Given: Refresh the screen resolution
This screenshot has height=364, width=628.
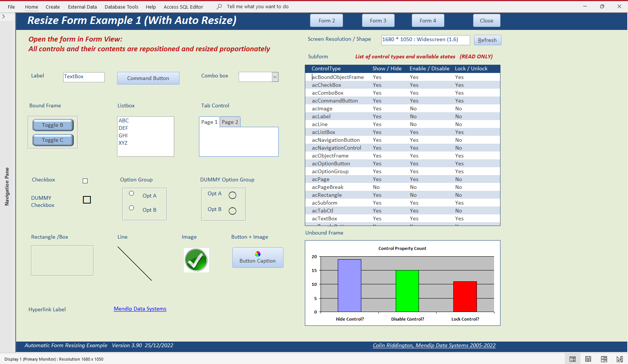Looking at the screenshot, I should coord(487,40).
